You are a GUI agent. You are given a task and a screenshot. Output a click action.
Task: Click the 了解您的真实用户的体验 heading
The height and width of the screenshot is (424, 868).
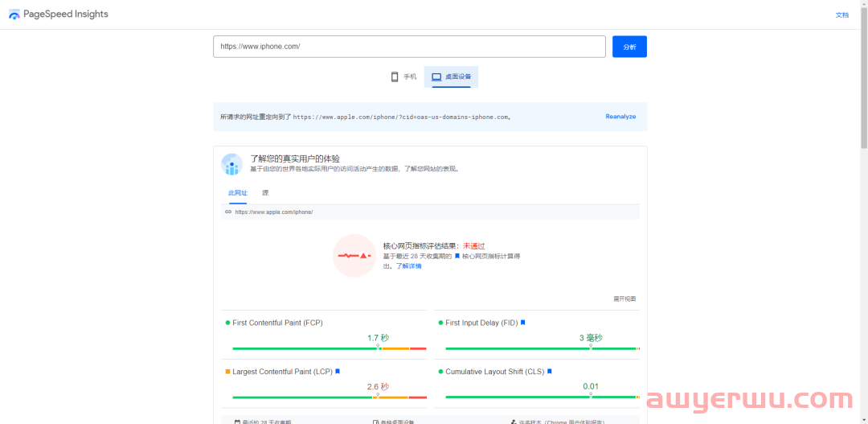[295, 159]
